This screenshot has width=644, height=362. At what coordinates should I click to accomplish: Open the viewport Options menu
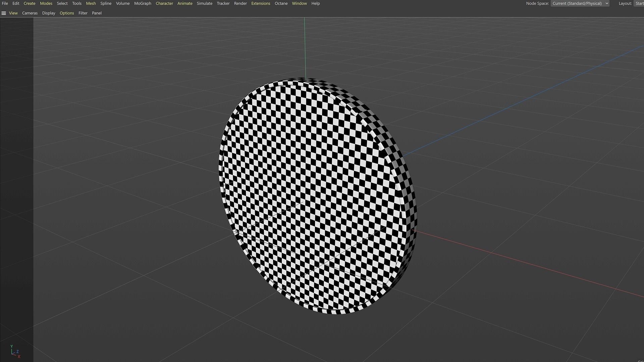[67, 13]
